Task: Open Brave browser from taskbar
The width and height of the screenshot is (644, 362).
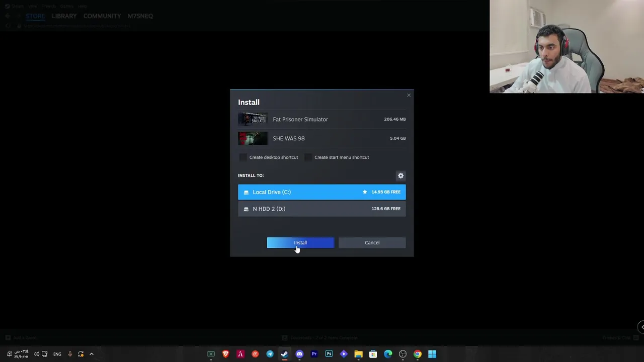Action: (x=226, y=354)
